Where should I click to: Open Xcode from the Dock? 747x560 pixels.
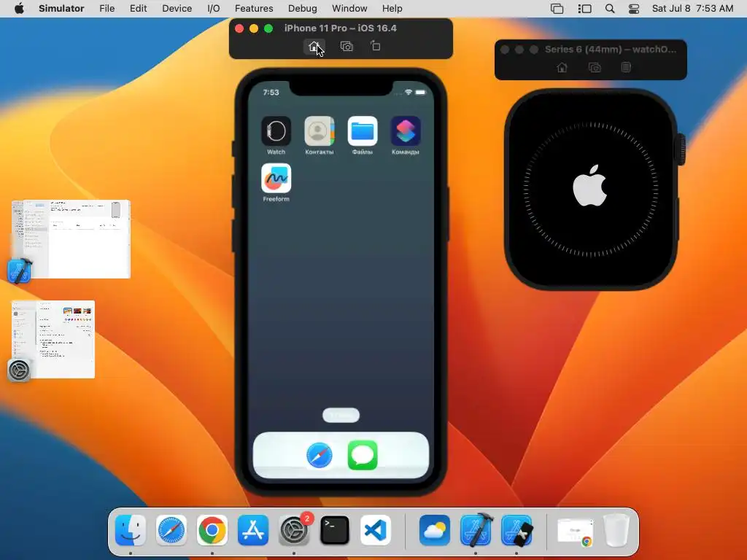pos(476,530)
